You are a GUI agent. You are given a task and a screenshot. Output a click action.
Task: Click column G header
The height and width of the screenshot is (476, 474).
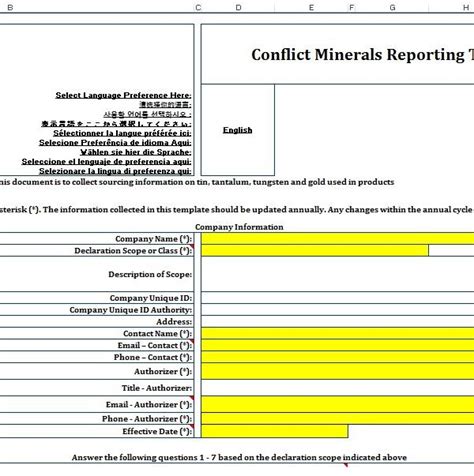tap(392, 7)
